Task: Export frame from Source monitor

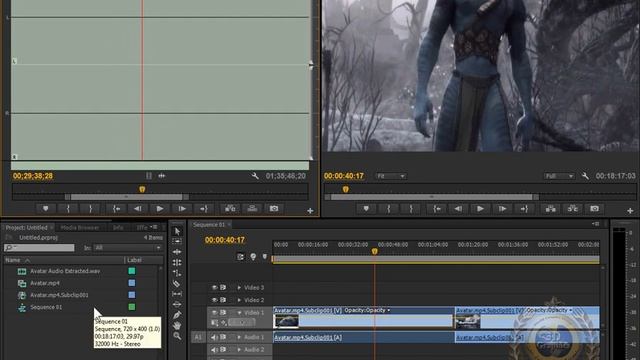Action: (x=274, y=209)
